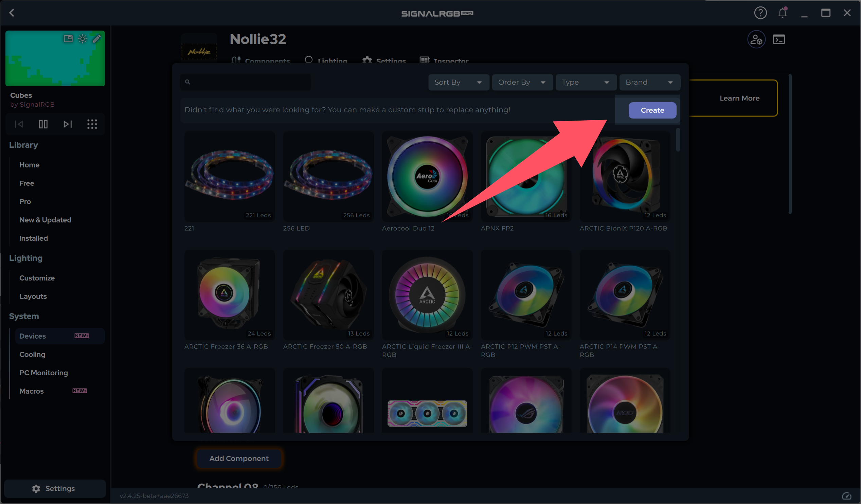Click the search magnifier icon
This screenshot has width=861, height=504.
click(x=187, y=82)
